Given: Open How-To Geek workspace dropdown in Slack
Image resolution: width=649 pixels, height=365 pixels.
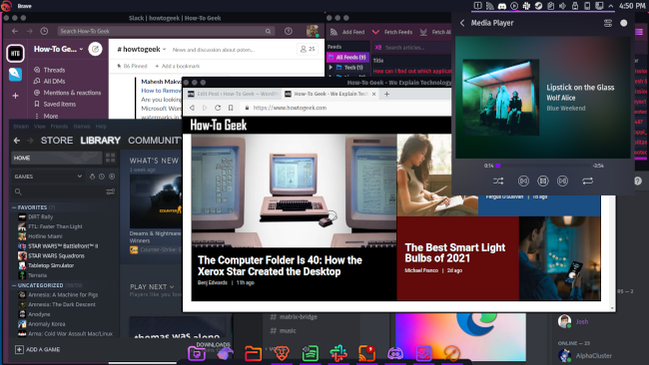Looking at the screenshot, I should [58, 49].
